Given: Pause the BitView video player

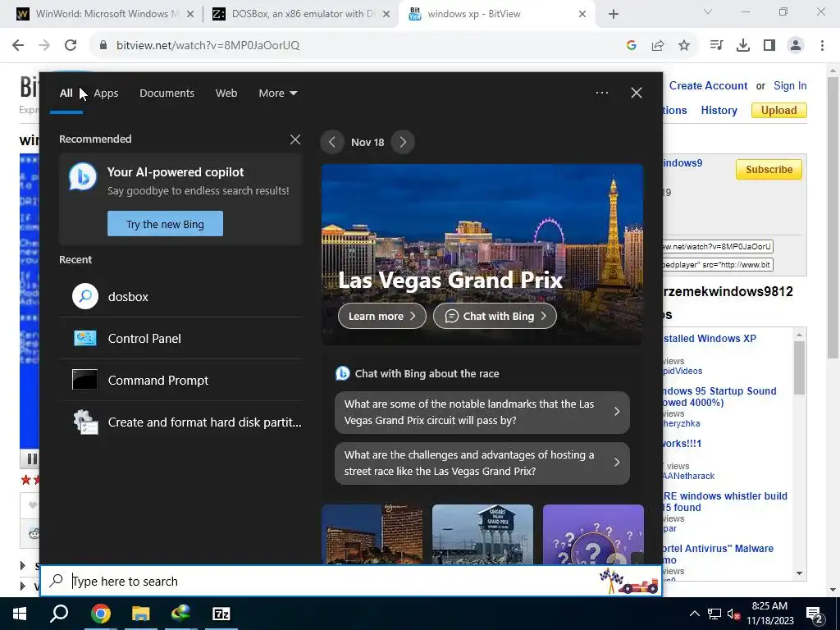Looking at the screenshot, I should [x=32, y=459].
